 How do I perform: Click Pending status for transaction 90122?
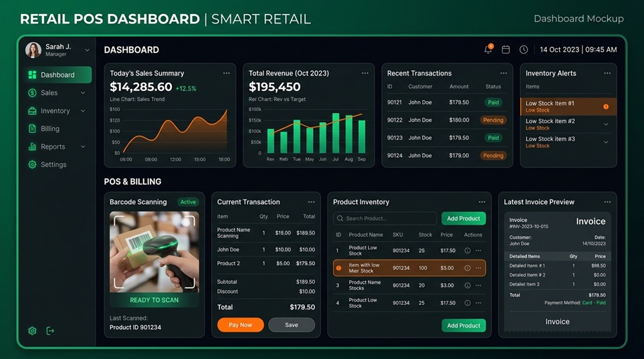494,120
